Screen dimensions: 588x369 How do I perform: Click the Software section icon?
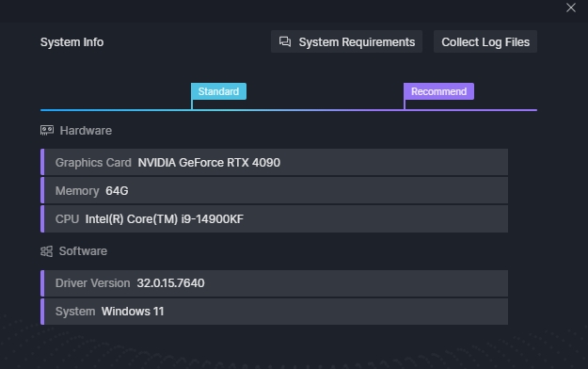coord(46,251)
